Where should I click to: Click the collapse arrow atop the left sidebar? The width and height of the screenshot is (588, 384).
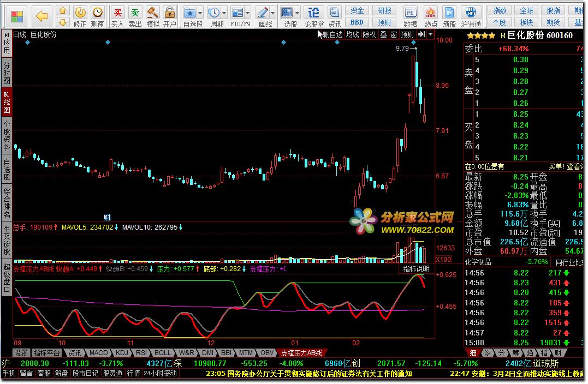point(7,34)
